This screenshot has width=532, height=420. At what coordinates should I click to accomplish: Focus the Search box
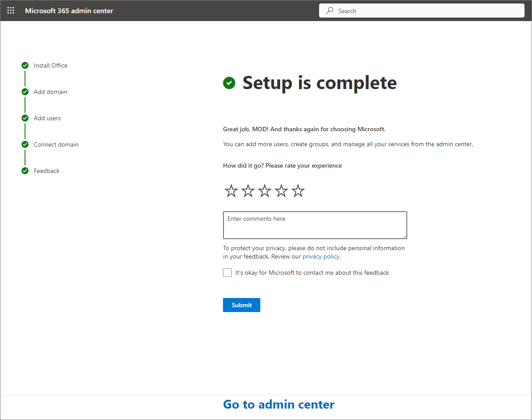point(422,11)
